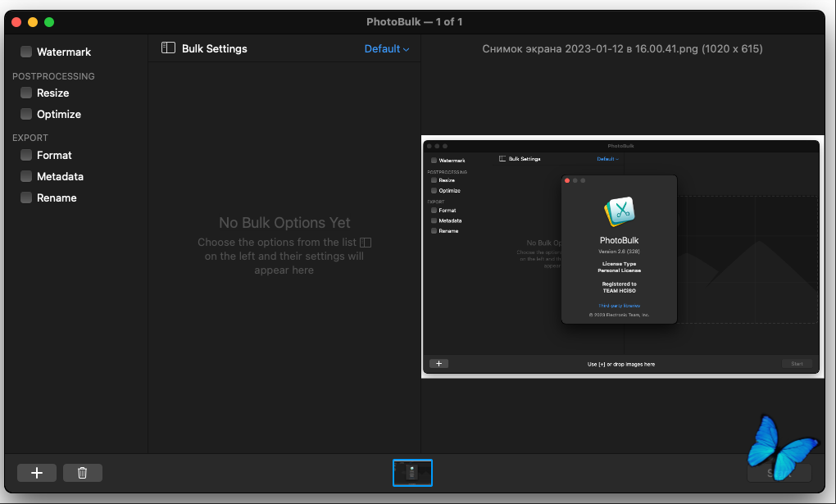Viewport: 836px width, 504px height.
Task: Turn on the Rename checkbox
Action: (26, 198)
